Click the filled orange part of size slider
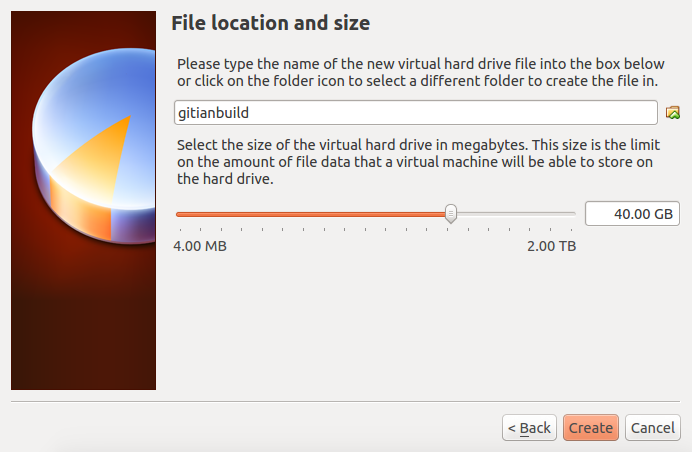This screenshot has height=452, width=692. click(x=310, y=214)
